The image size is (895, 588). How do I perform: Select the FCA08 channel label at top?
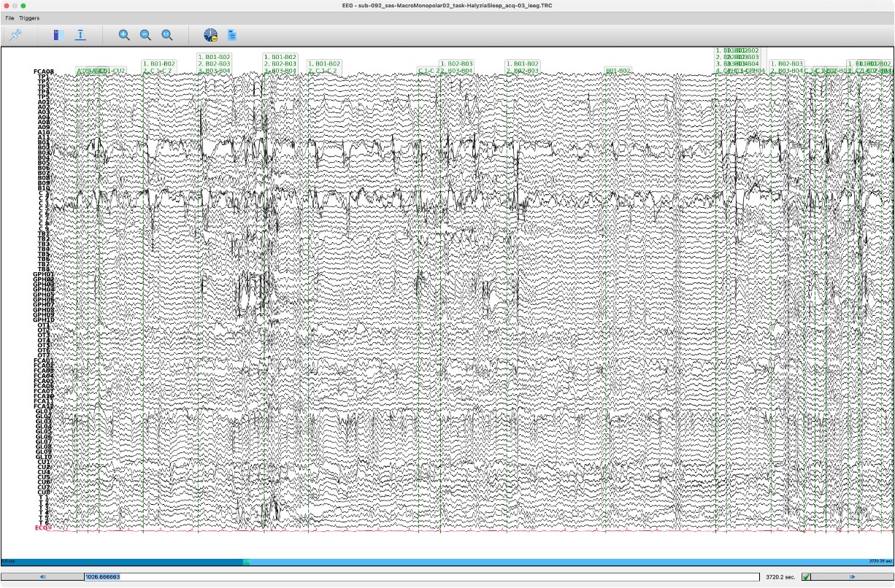[44, 71]
